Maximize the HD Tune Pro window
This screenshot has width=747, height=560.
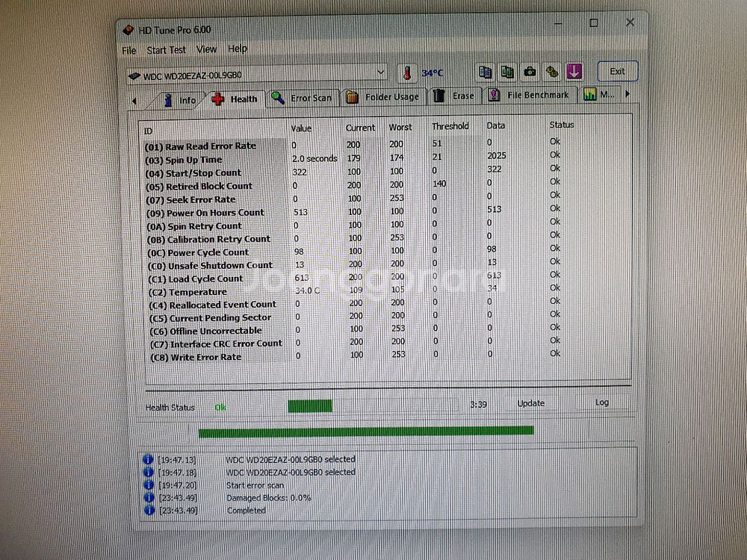click(x=594, y=23)
